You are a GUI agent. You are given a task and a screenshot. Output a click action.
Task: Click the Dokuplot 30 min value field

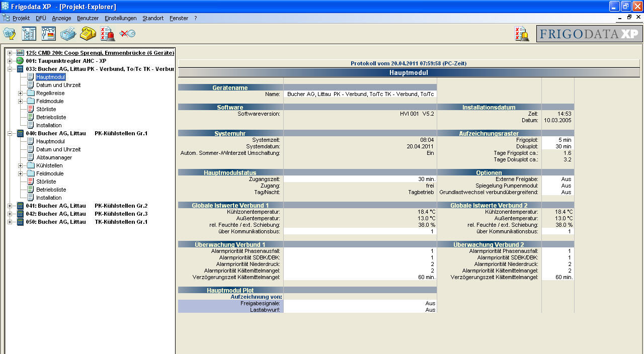[x=557, y=146]
